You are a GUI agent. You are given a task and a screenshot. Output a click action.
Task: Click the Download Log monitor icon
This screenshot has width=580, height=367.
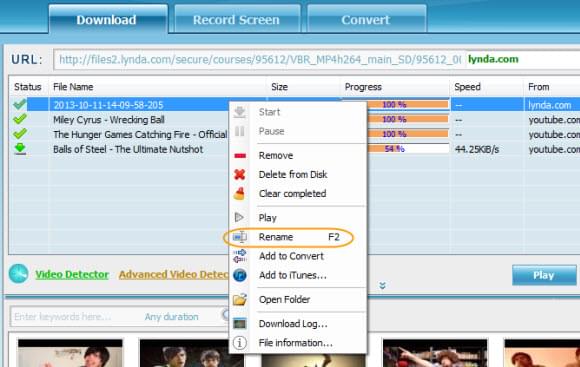240,324
